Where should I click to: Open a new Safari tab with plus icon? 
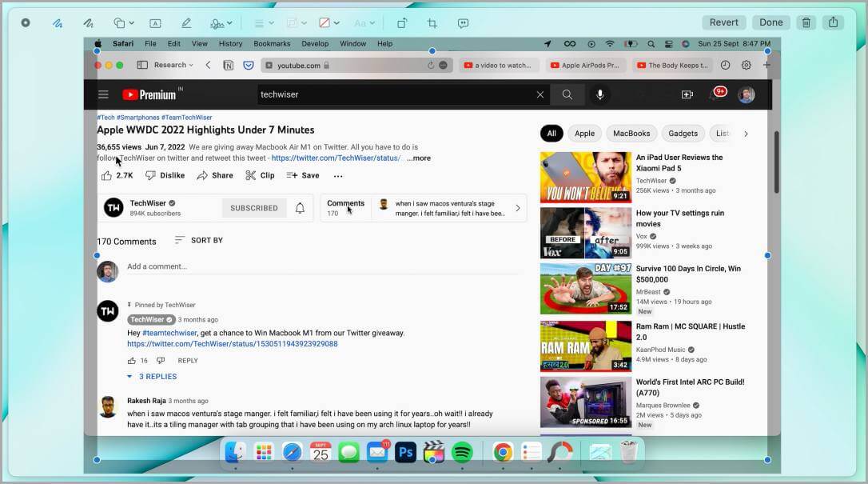766,66
